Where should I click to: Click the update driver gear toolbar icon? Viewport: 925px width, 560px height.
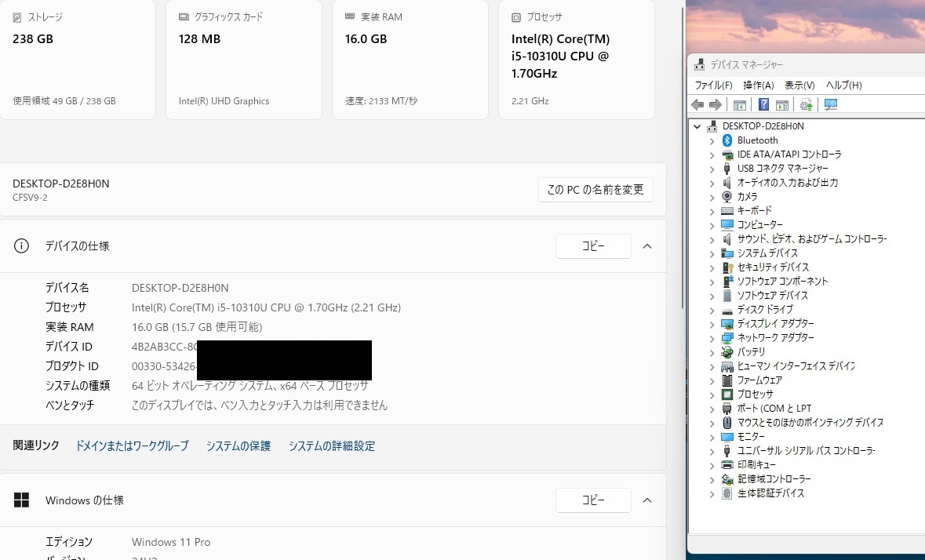tap(806, 105)
